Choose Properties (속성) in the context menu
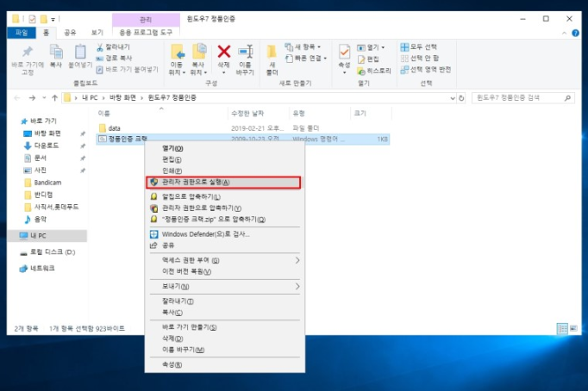The width and height of the screenshot is (588, 391). (x=225, y=365)
